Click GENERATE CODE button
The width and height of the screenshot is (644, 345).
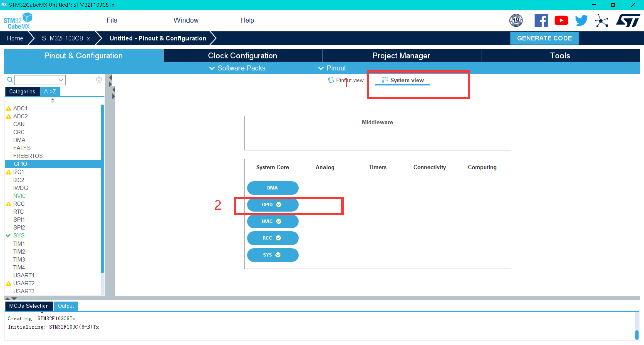[x=544, y=38]
